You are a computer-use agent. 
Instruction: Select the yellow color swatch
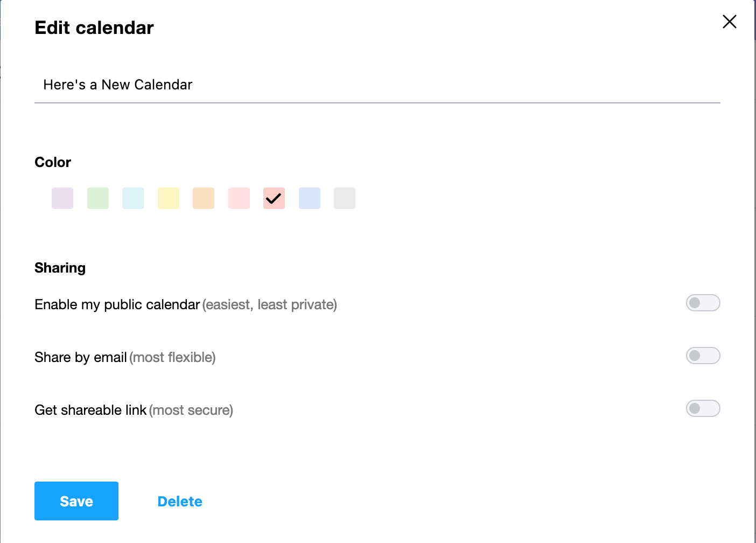(x=169, y=198)
